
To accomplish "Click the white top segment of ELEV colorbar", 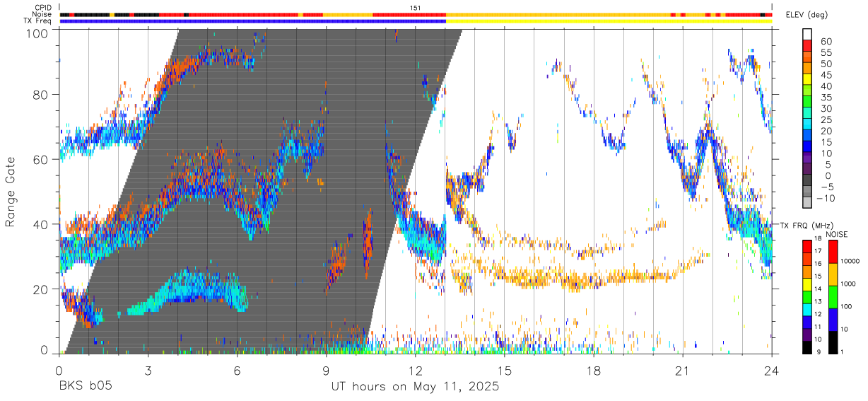I will click(807, 35).
